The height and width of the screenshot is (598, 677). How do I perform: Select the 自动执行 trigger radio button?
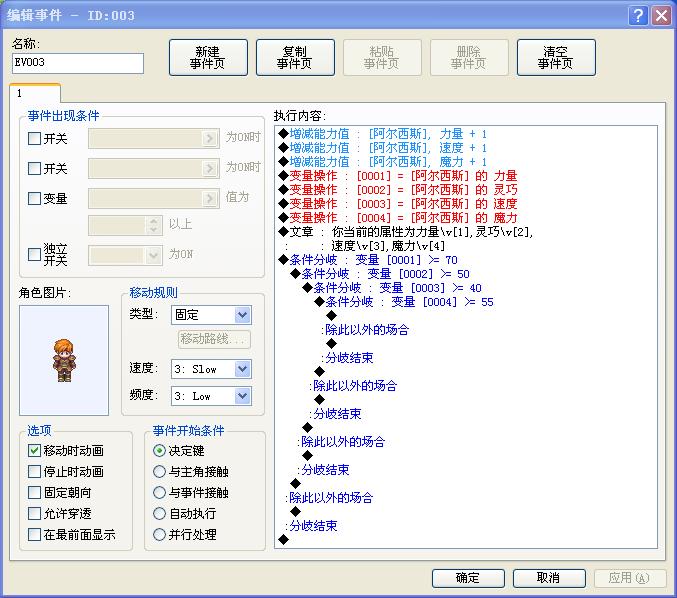click(159, 513)
